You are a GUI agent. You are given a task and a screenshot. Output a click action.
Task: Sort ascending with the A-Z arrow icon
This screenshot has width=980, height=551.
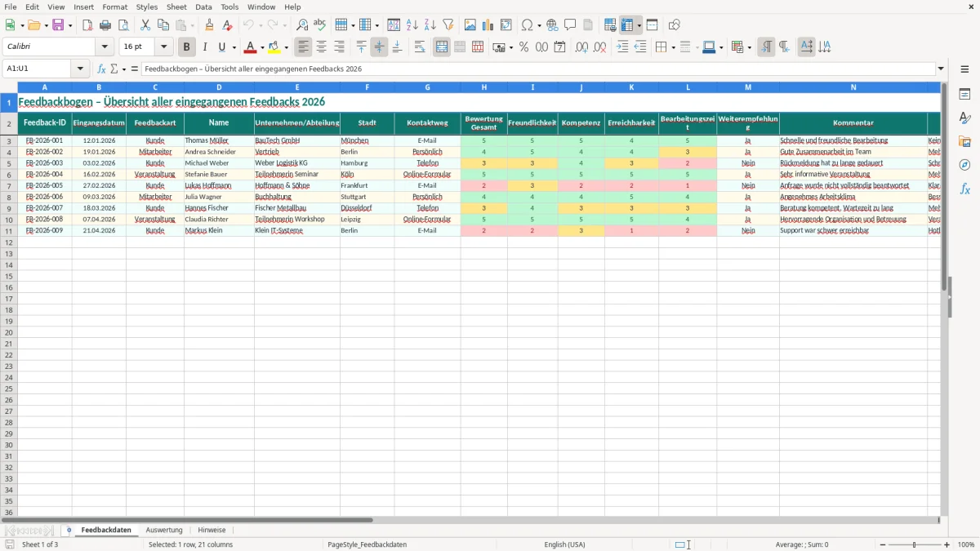412,25
